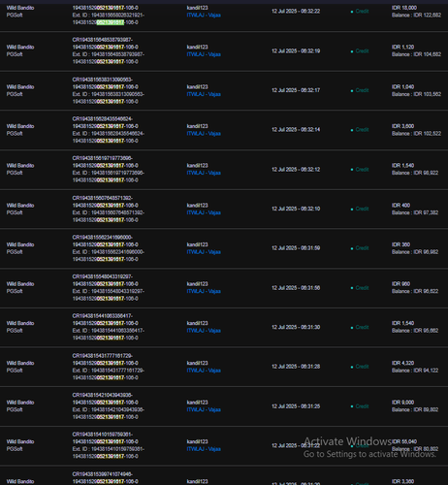This screenshot has width=448, height=485.
Task: Select timestamp 12 Jul 2025 - 06:31:28
Action: click(x=296, y=367)
